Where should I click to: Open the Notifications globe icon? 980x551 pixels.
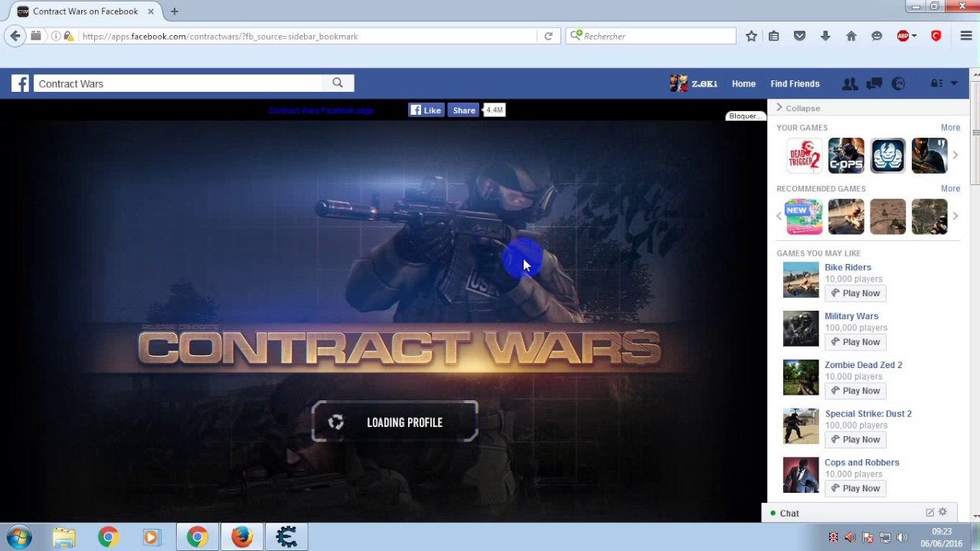899,83
